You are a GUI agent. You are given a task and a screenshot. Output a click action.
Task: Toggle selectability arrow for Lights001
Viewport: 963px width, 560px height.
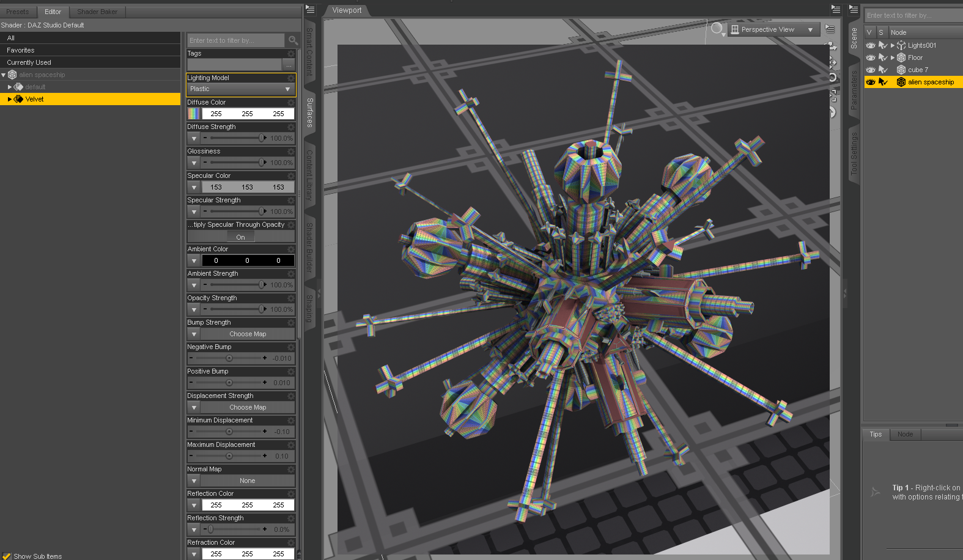click(883, 45)
